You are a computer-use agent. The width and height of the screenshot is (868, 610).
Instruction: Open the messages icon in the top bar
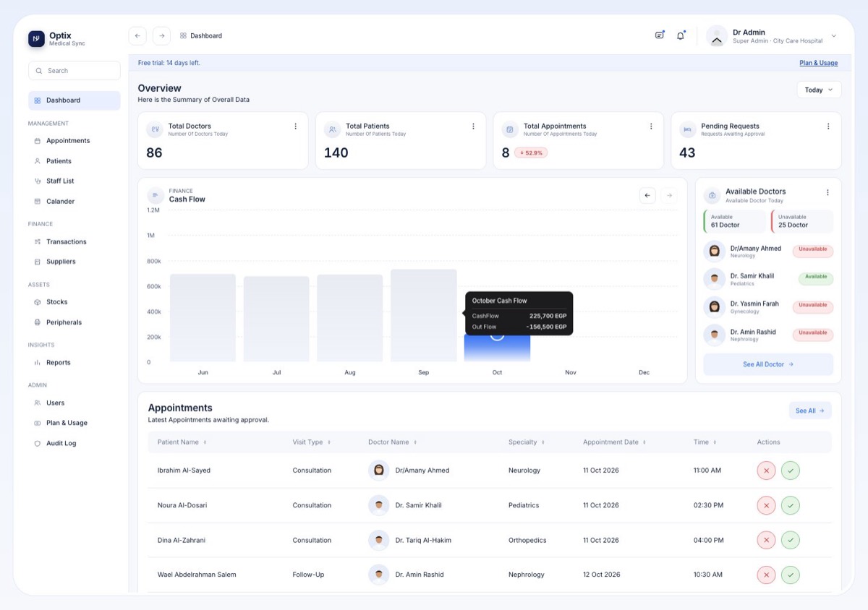pyautogui.click(x=660, y=35)
